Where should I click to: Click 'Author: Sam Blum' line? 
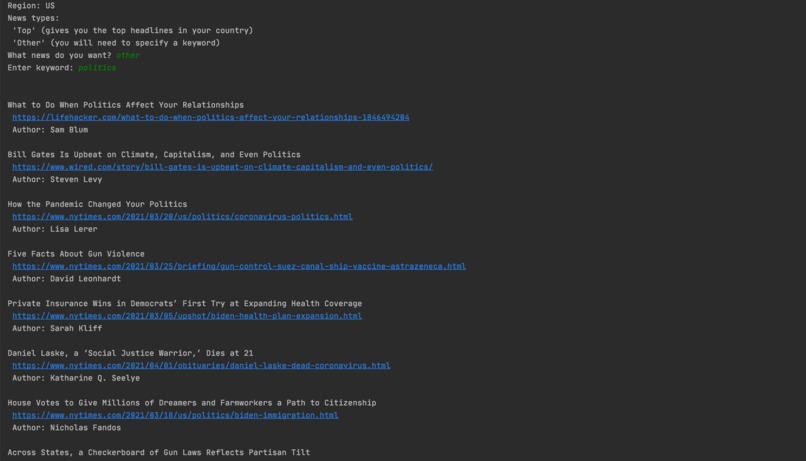tap(50, 130)
